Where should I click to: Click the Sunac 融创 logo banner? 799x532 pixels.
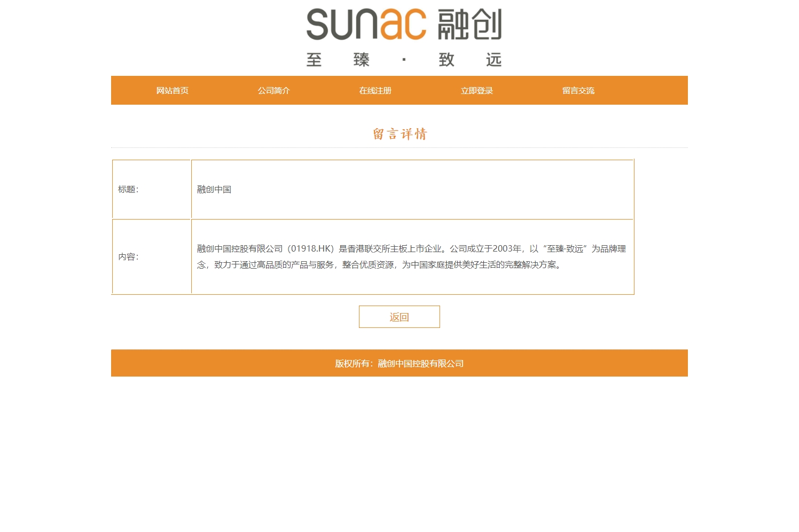pos(404,37)
